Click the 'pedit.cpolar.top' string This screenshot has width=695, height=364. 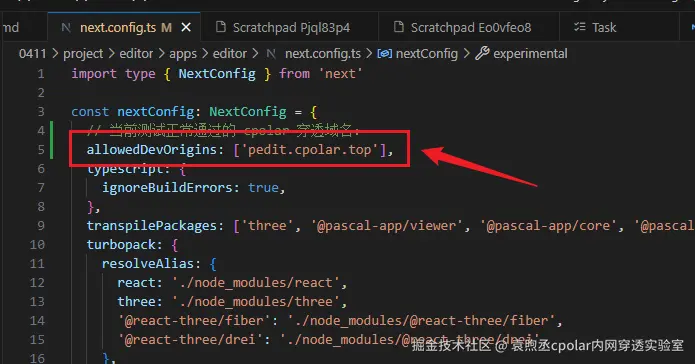coord(309,150)
